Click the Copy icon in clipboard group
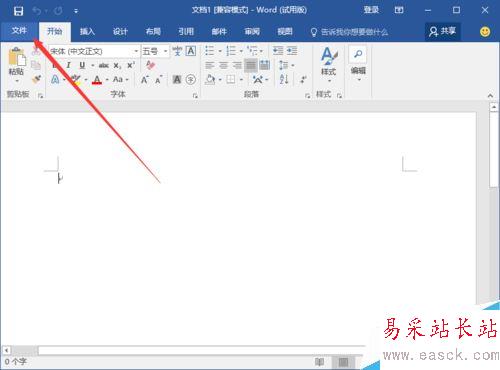Screen dimensions: 500x370 (36, 65)
